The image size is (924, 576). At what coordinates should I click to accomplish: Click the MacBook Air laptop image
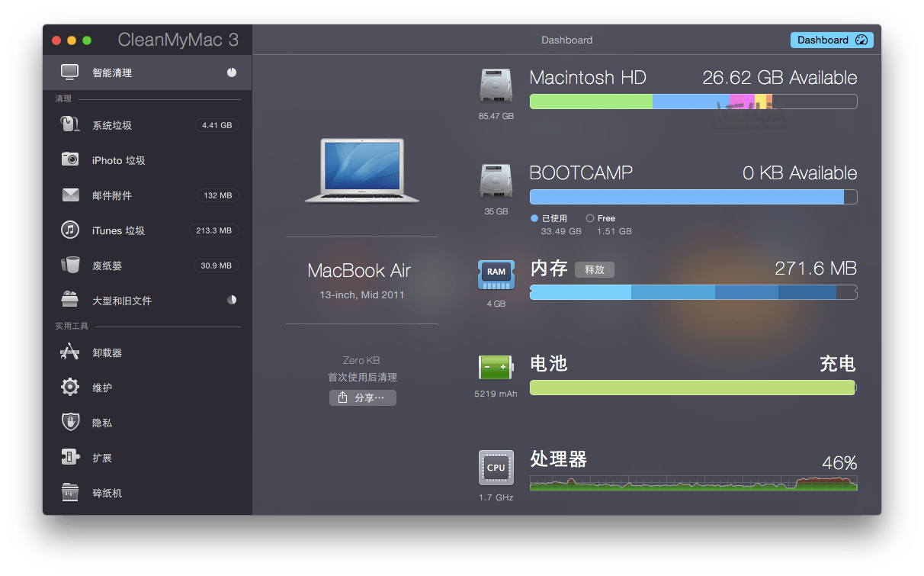pos(362,171)
